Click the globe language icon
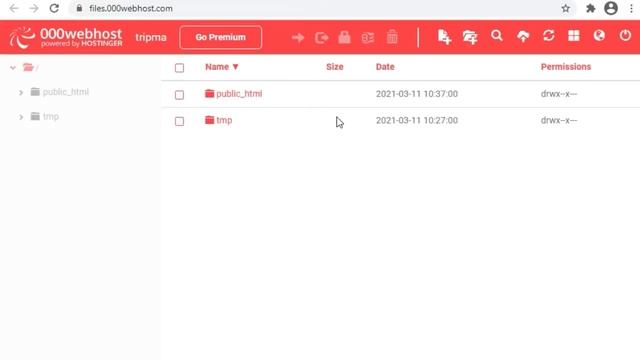 click(599, 36)
